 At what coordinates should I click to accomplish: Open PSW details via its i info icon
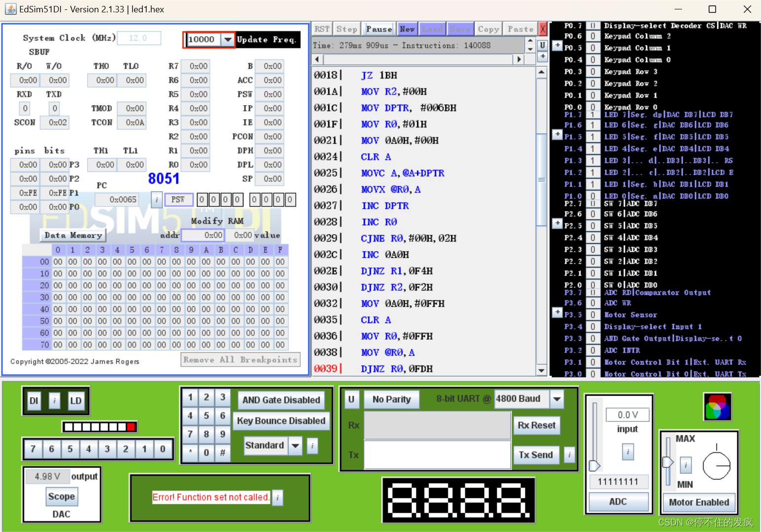point(157,200)
